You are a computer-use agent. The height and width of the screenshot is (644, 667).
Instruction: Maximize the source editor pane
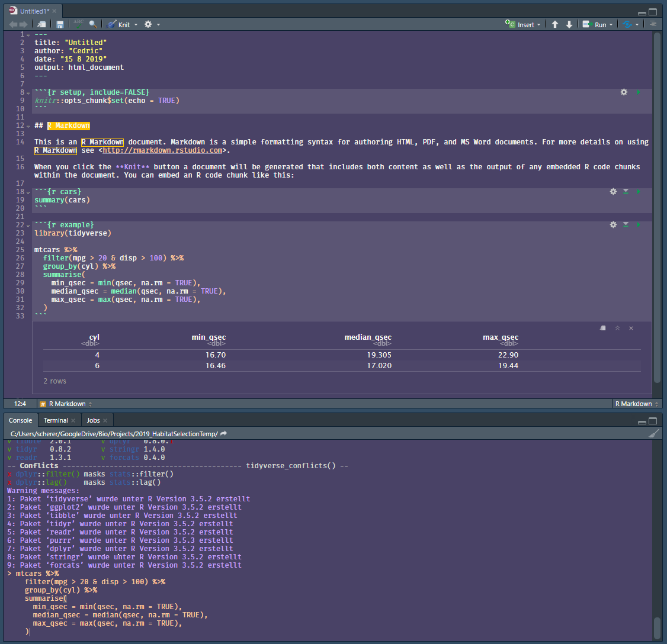click(x=653, y=12)
